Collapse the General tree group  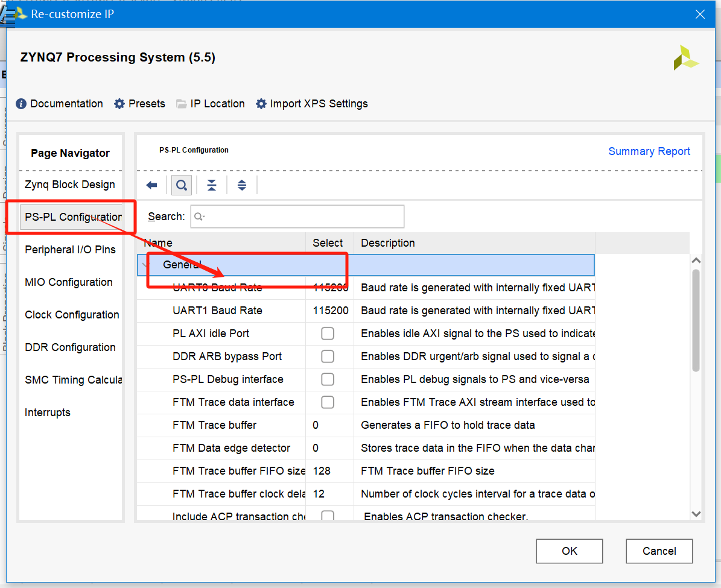point(146,265)
